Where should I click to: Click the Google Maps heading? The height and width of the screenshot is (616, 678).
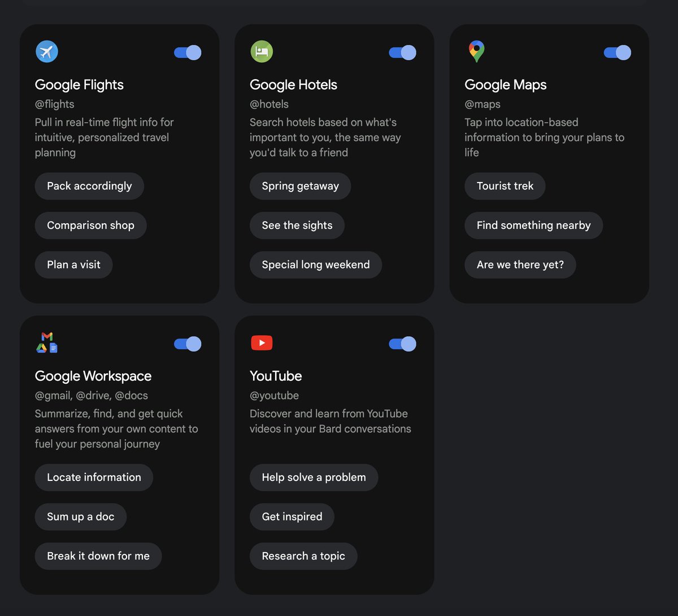coord(506,85)
